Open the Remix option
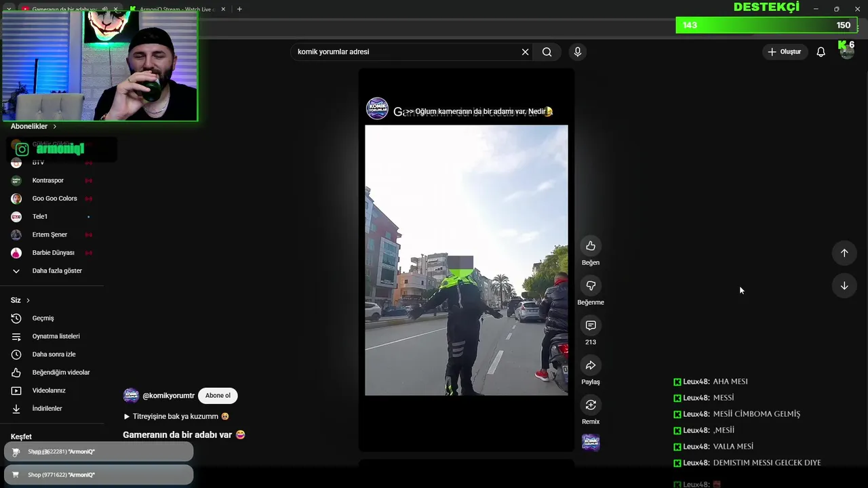This screenshot has height=488, width=868. point(591,405)
